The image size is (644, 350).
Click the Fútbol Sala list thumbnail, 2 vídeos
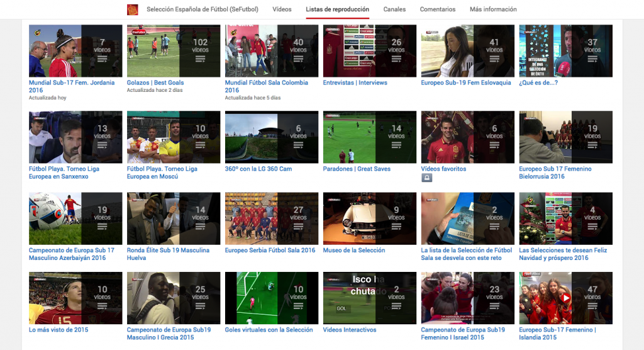point(468,218)
